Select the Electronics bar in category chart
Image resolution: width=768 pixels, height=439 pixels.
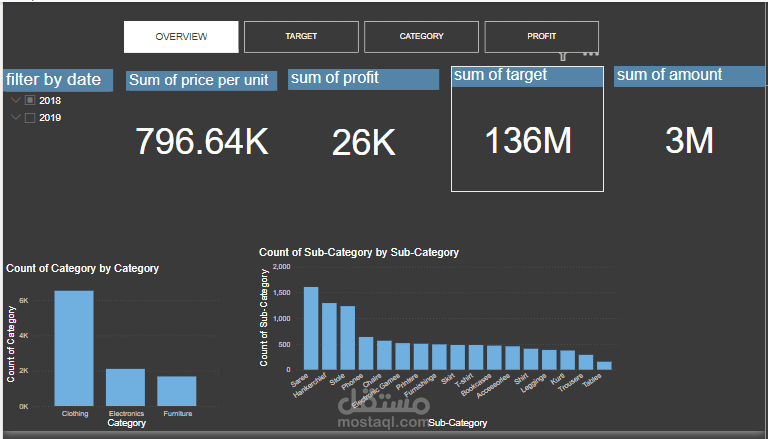click(x=125, y=388)
